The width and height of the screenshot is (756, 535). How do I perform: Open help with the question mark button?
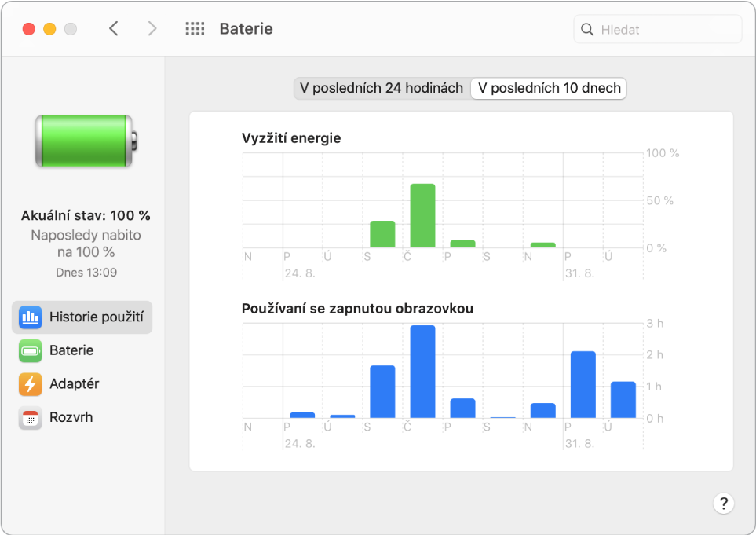pos(723,504)
